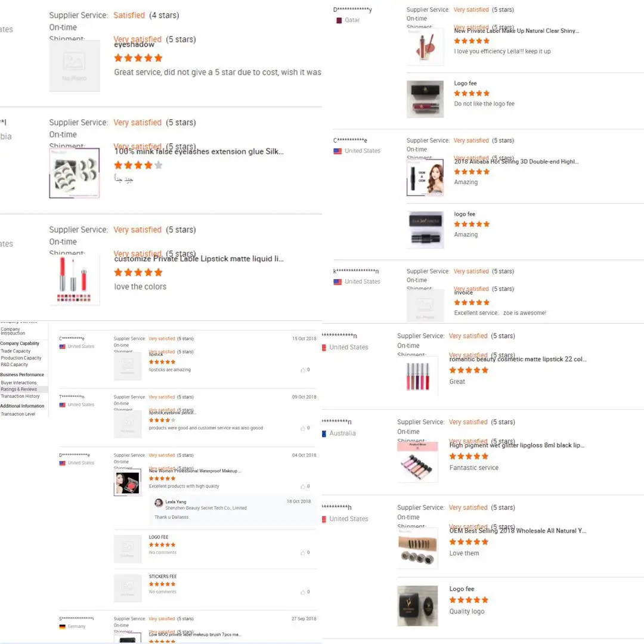Screen dimensions: 644x644
Task: Click the 'High pigment wet glitter lipgloss' thumbnail
Action: coord(417,463)
